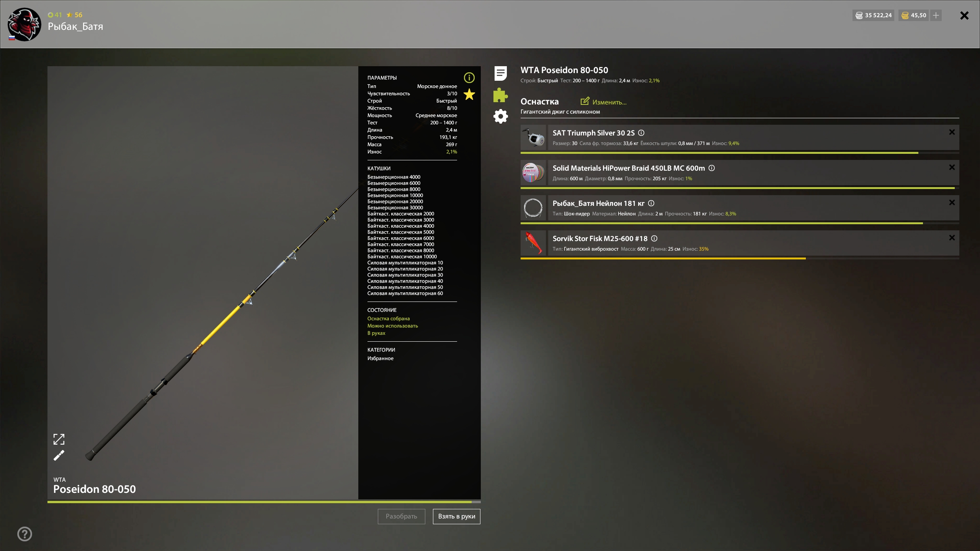
Task: Open the green puzzle-piece rig tab
Action: [500, 95]
